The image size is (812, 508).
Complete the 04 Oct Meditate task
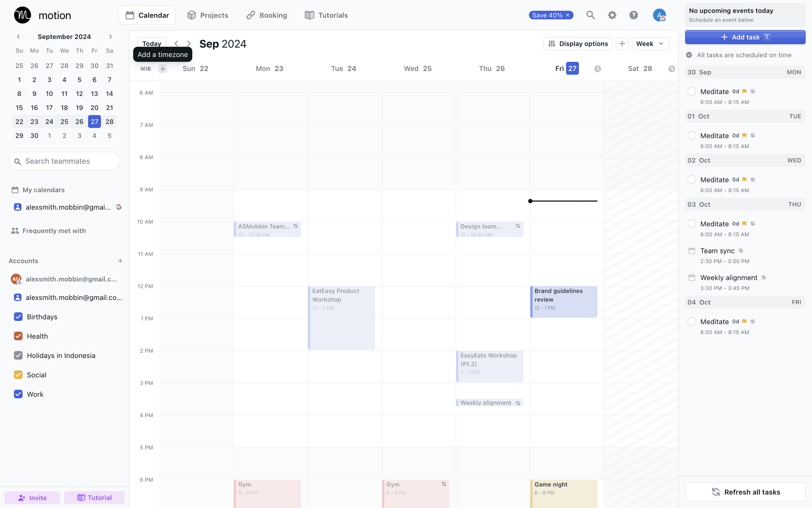tap(691, 321)
